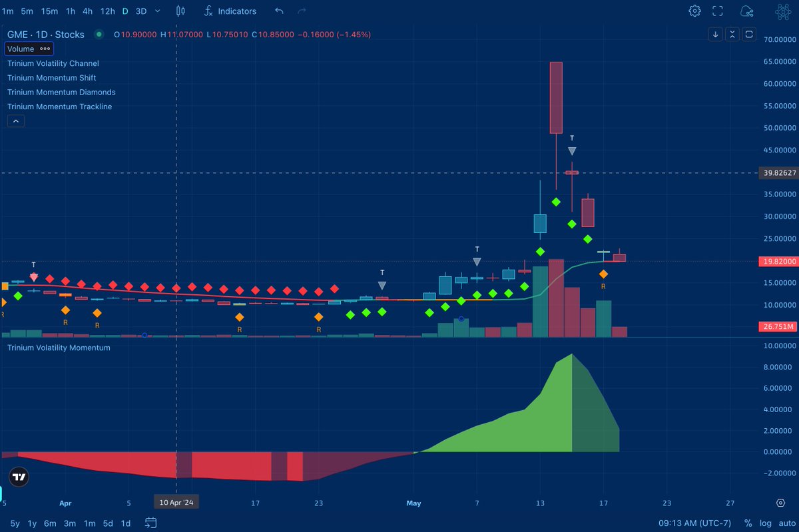Select the 5m interval
The width and height of the screenshot is (799, 532).
point(27,11)
